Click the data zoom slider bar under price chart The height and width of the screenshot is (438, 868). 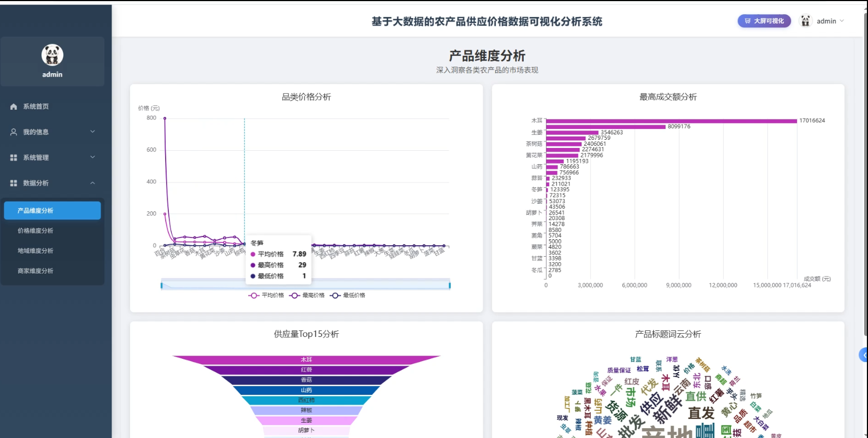coord(306,285)
